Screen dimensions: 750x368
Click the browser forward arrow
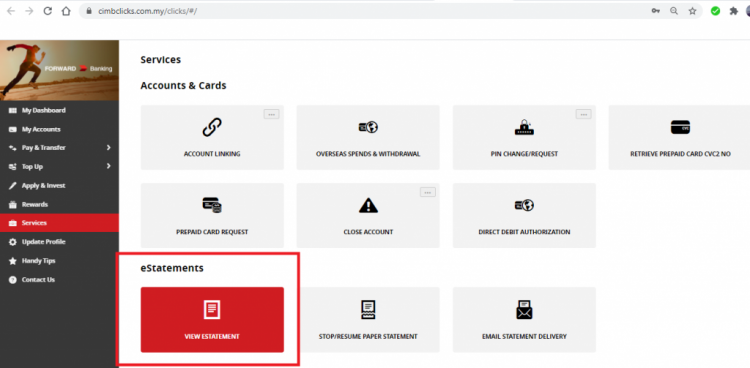pos(29,11)
